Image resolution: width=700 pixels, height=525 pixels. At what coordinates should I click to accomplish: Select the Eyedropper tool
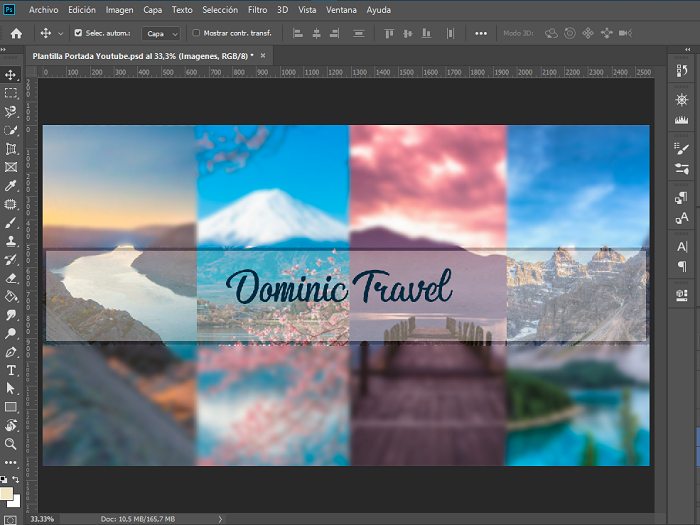(10, 186)
